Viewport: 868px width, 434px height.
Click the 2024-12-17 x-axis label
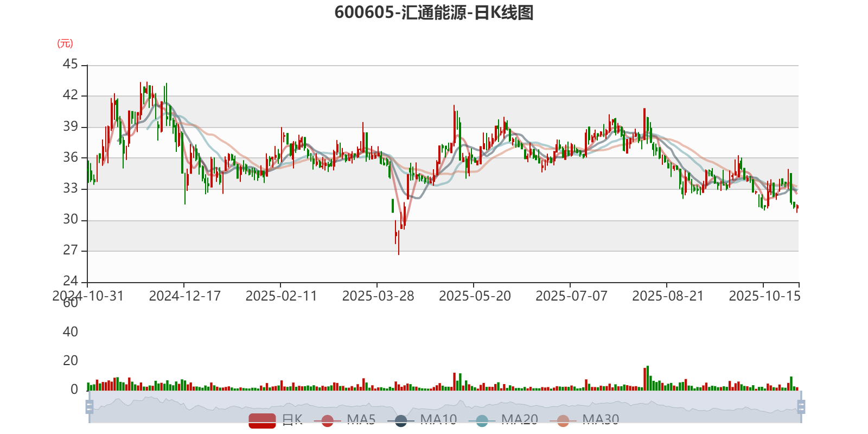pyautogui.click(x=184, y=296)
